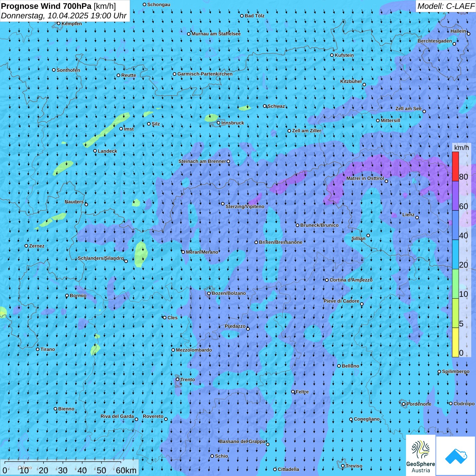The width and height of the screenshot is (476, 476).
Task: Click the 'Berchtesgaden' label
Action: coord(435,41)
